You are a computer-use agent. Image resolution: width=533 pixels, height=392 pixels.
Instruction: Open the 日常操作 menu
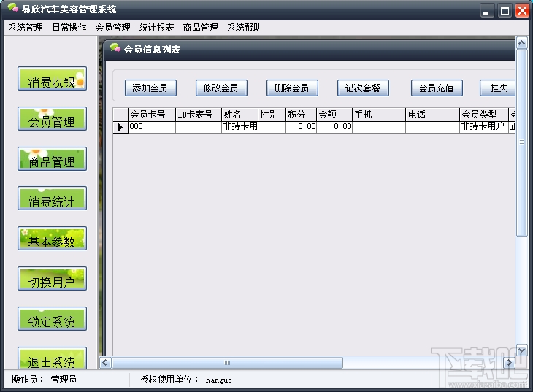69,28
